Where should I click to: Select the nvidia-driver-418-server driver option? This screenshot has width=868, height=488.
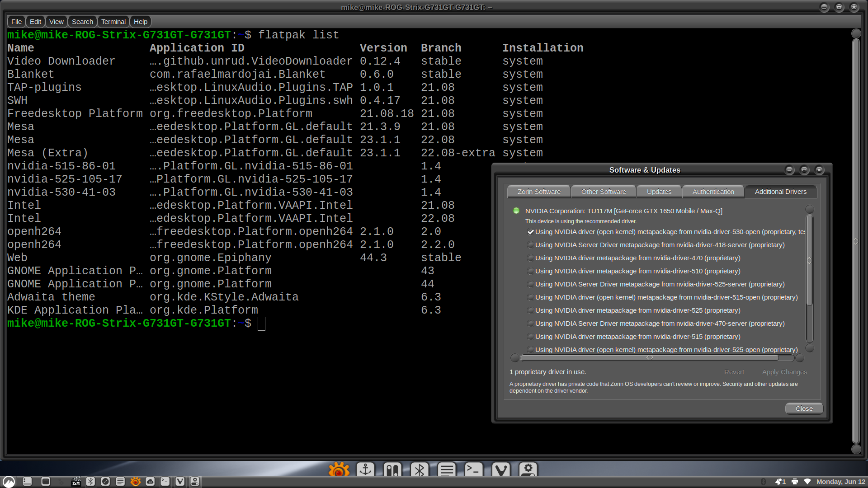656,245
